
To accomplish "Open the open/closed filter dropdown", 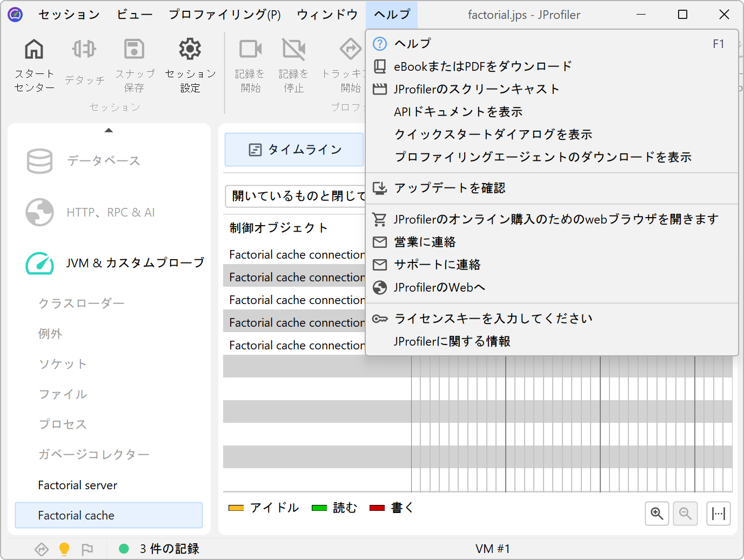I will point(295,196).
